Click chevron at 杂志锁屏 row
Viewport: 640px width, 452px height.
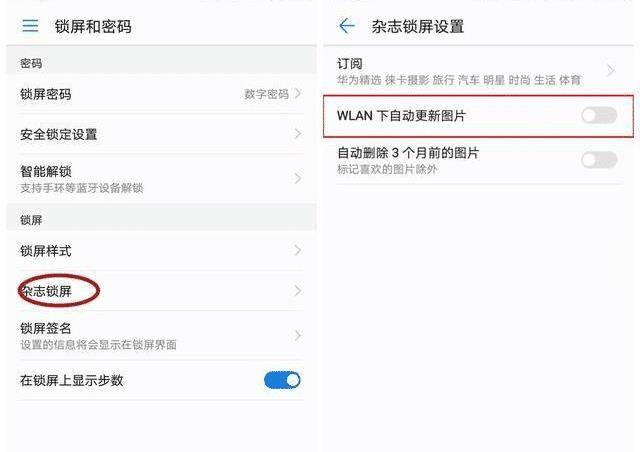click(x=298, y=291)
